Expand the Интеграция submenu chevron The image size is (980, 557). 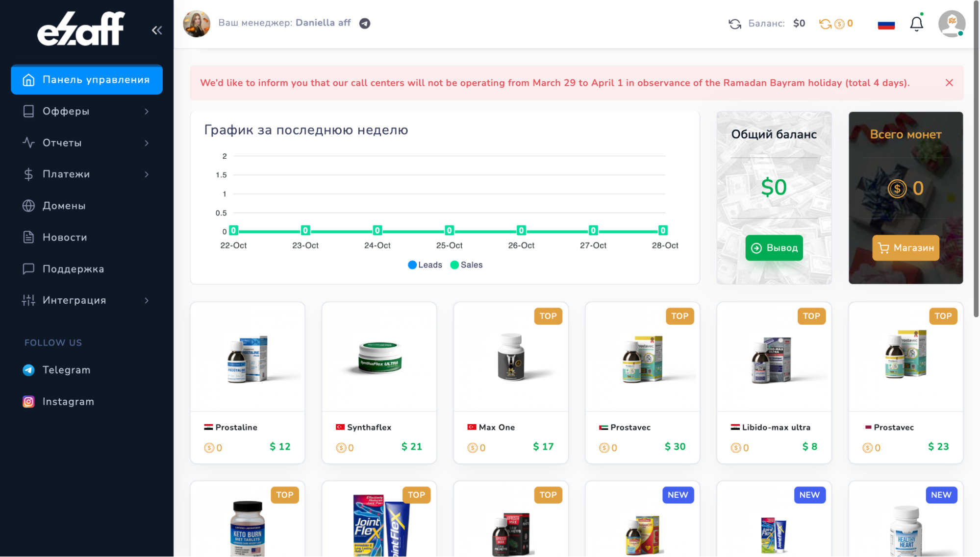[x=147, y=301]
